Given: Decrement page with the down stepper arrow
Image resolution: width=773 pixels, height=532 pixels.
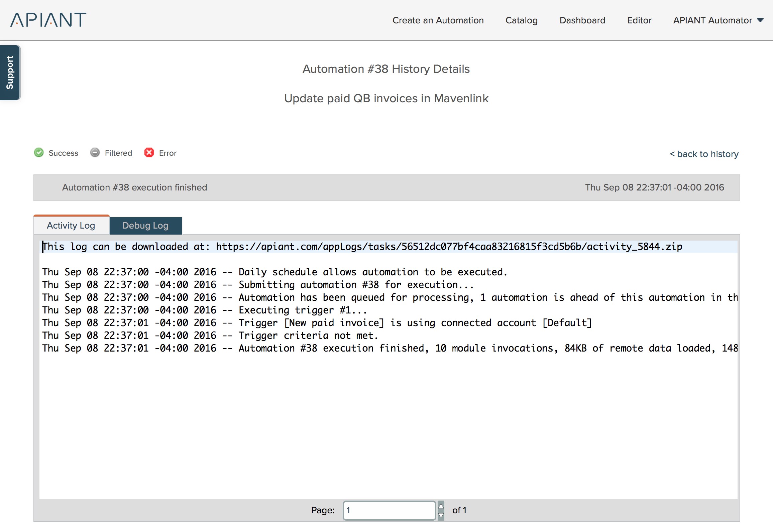Looking at the screenshot, I should pyautogui.click(x=441, y=515).
